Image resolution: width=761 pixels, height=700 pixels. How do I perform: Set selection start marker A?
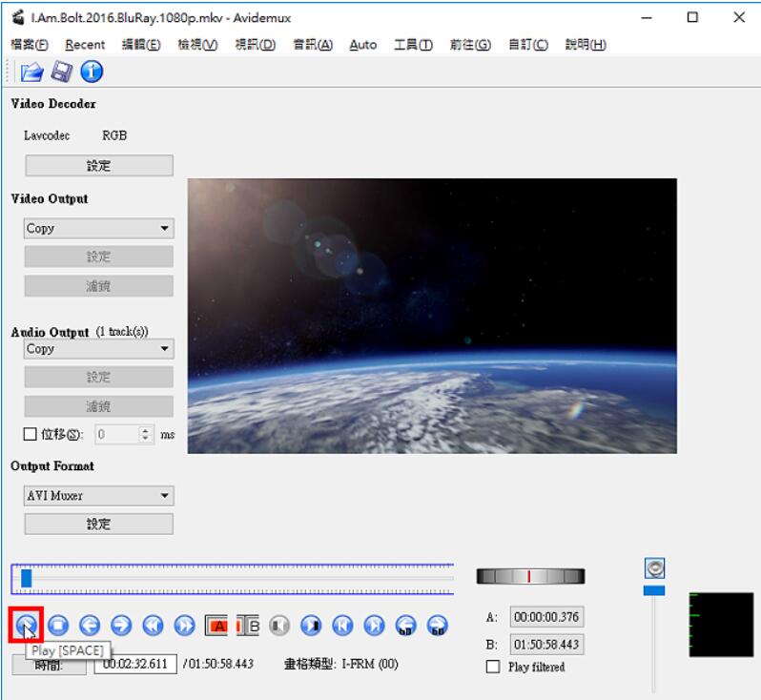click(216, 626)
